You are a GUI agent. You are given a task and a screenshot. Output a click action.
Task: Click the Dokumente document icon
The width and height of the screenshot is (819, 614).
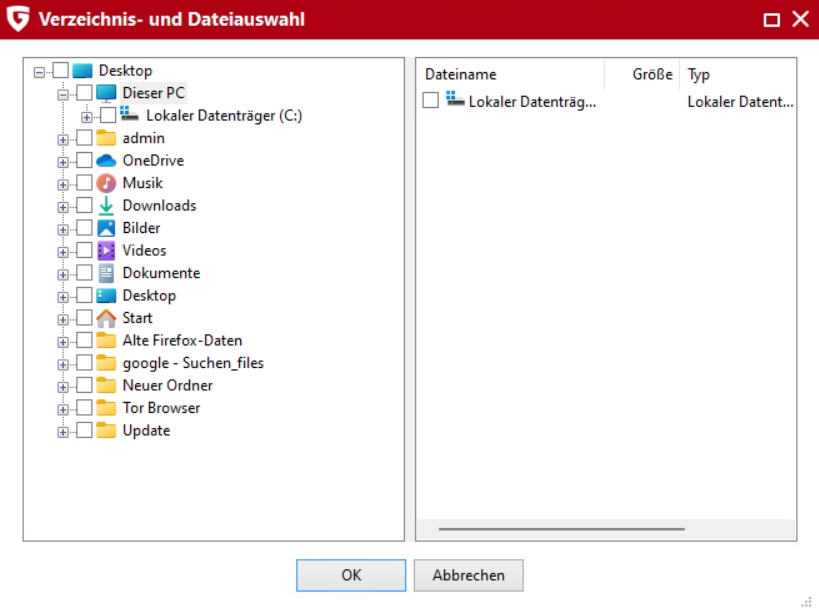[x=106, y=273]
